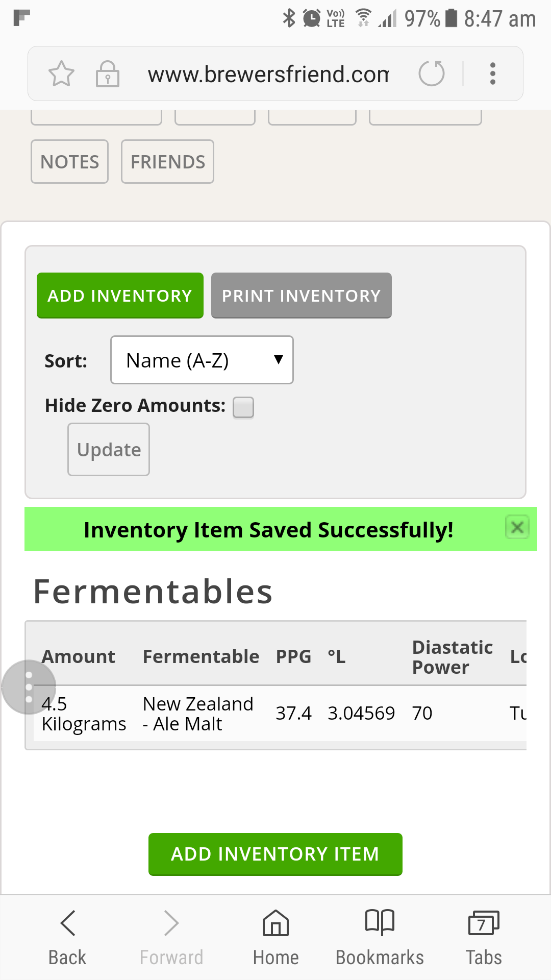Open the Bookmarks book icon
This screenshot has height=980, width=551.
tap(380, 937)
